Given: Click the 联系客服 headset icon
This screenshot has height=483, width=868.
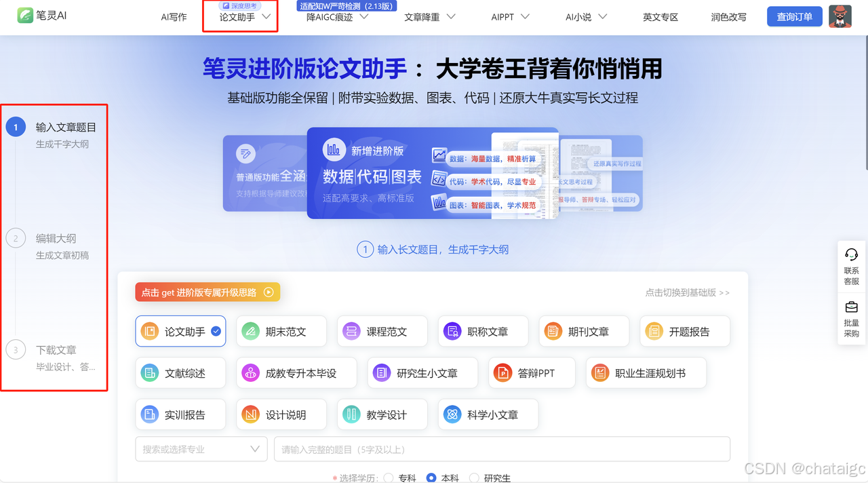Looking at the screenshot, I should [x=851, y=254].
